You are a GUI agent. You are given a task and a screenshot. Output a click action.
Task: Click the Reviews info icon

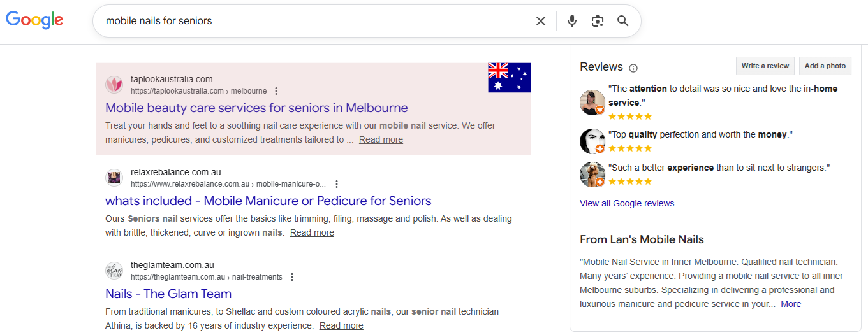pyautogui.click(x=633, y=68)
